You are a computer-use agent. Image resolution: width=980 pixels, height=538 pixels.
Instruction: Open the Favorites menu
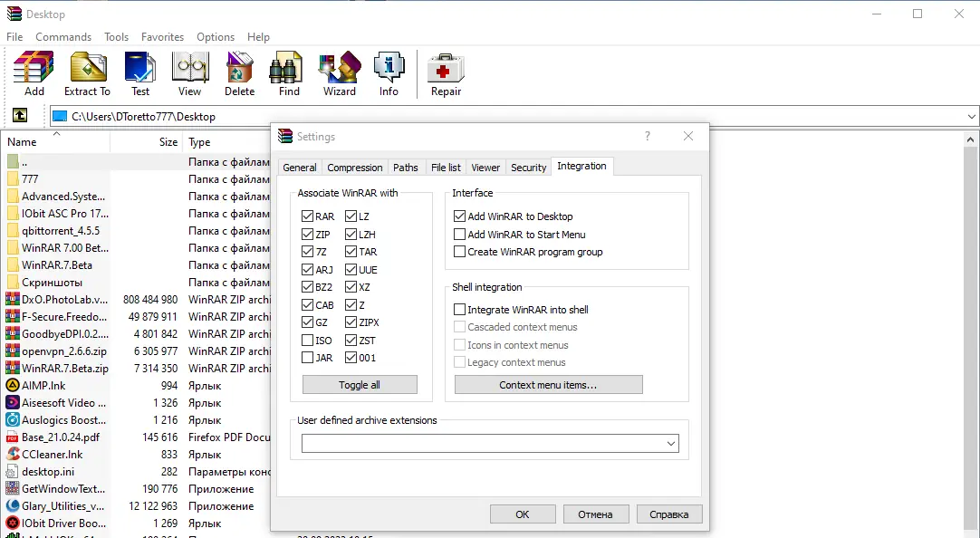162,37
